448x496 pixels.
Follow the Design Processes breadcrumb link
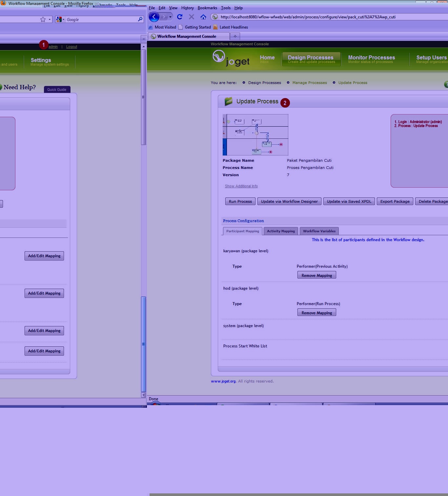click(x=265, y=83)
